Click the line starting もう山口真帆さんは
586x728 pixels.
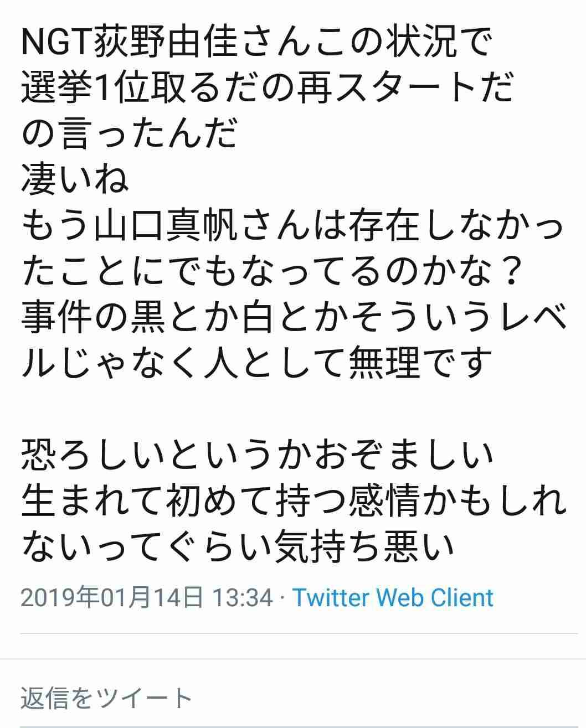(293, 226)
